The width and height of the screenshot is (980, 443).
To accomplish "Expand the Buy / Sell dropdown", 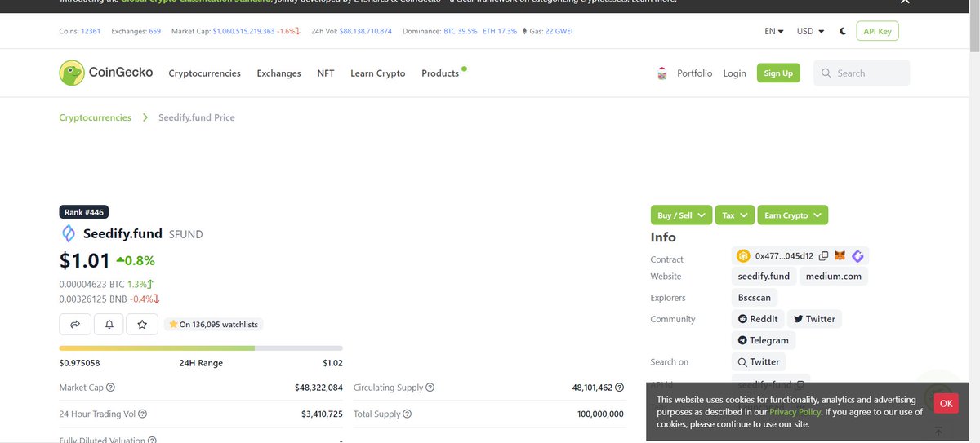I will pos(681,215).
